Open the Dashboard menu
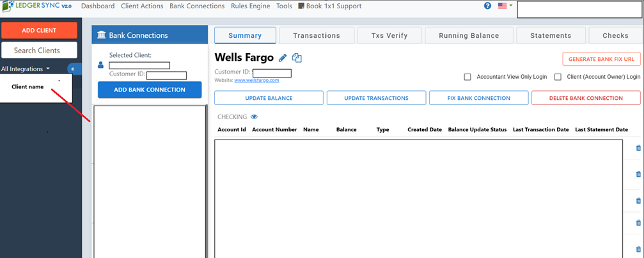This screenshot has height=258, width=644. tap(98, 6)
